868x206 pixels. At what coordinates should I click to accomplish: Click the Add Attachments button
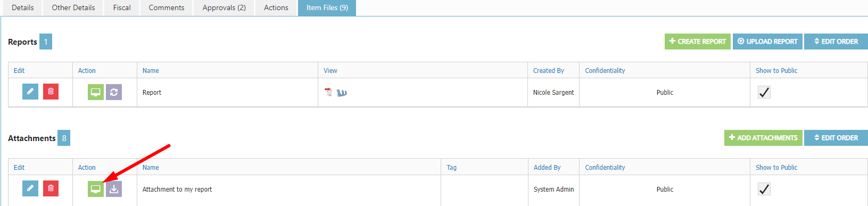pyautogui.click(x=763, y=138)
